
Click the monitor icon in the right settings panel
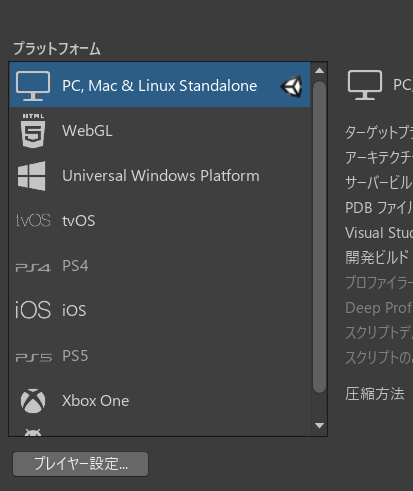365,85
